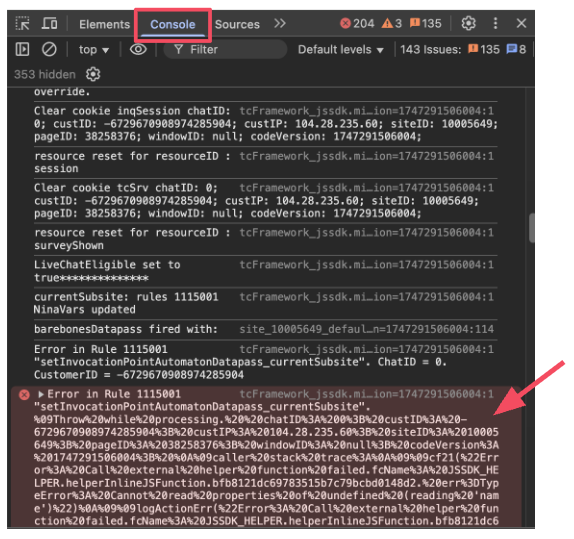Open DevTools settings gear

pos(468,23)
